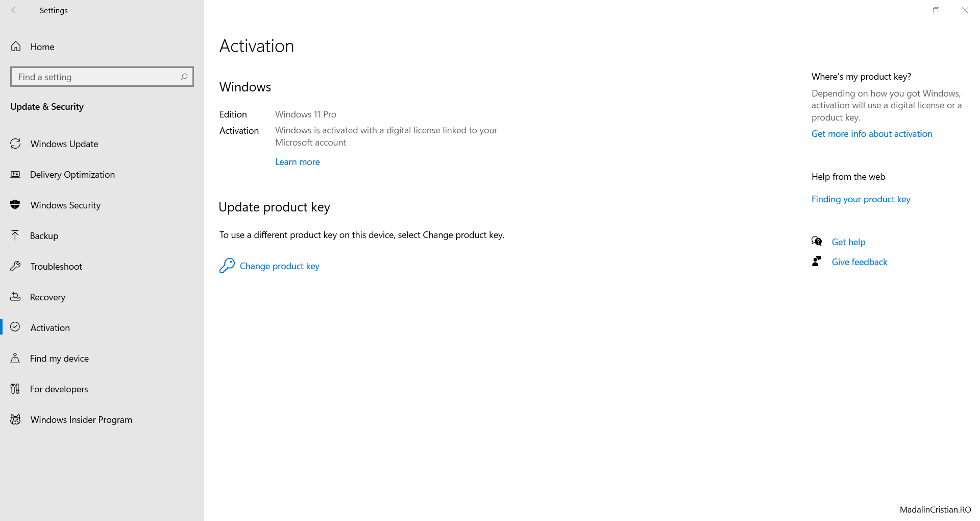
Task: Click the For developers tools icon
Action: pos(15,389)
